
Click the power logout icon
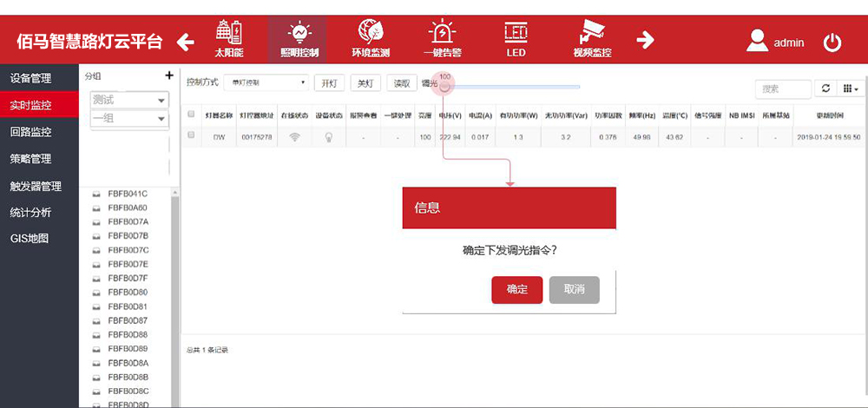(832, 43)
